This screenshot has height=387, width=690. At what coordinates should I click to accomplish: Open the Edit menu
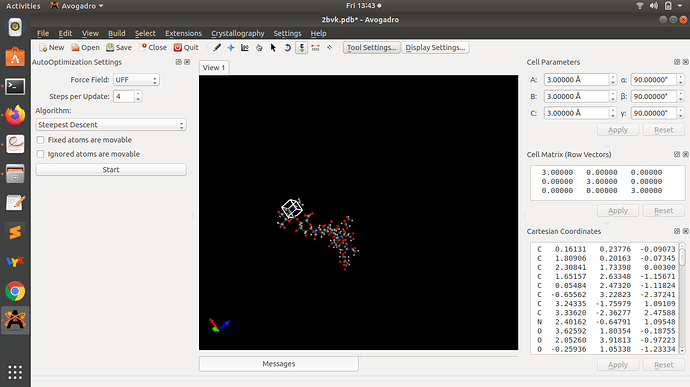coord(65,33)
